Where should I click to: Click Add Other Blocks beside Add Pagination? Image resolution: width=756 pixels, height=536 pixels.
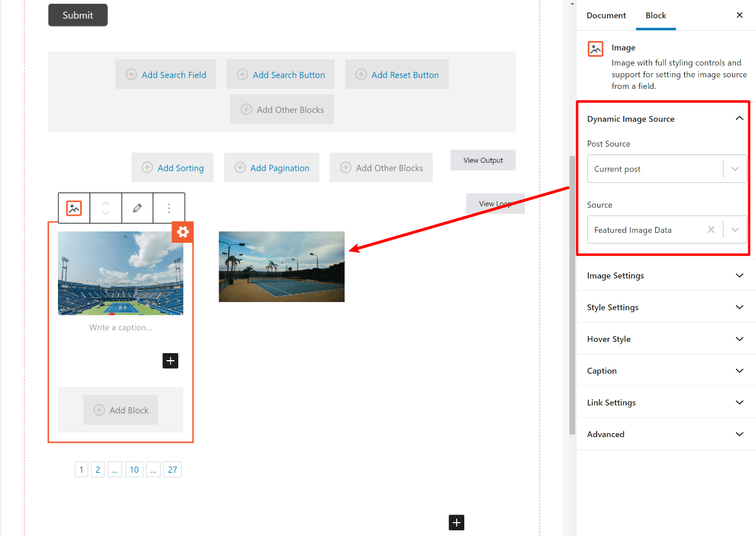381,168
